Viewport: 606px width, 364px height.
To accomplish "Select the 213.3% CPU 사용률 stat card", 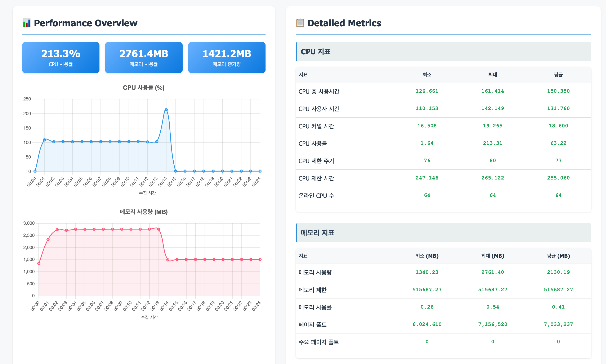I will tap(61, 57).
